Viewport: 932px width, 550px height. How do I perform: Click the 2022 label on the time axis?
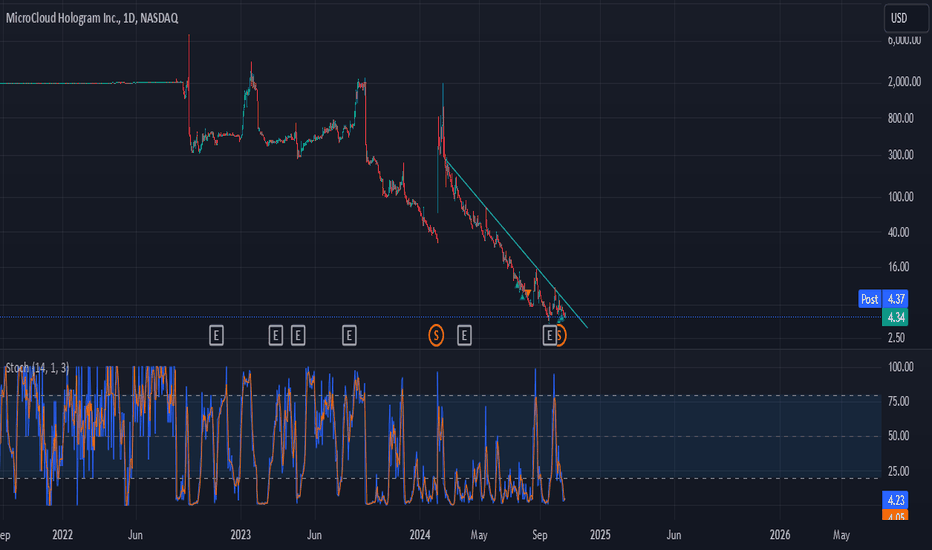click(62, 535)
